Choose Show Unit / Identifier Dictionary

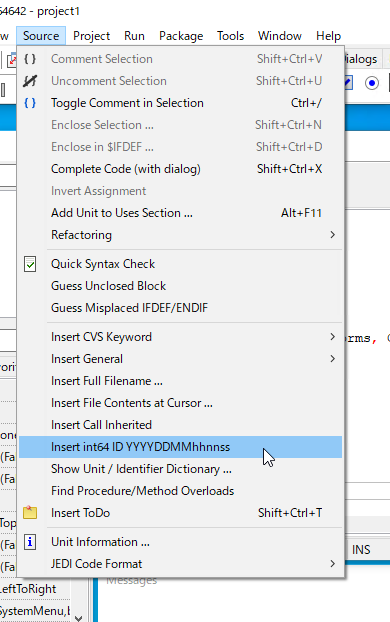[181, 469]
